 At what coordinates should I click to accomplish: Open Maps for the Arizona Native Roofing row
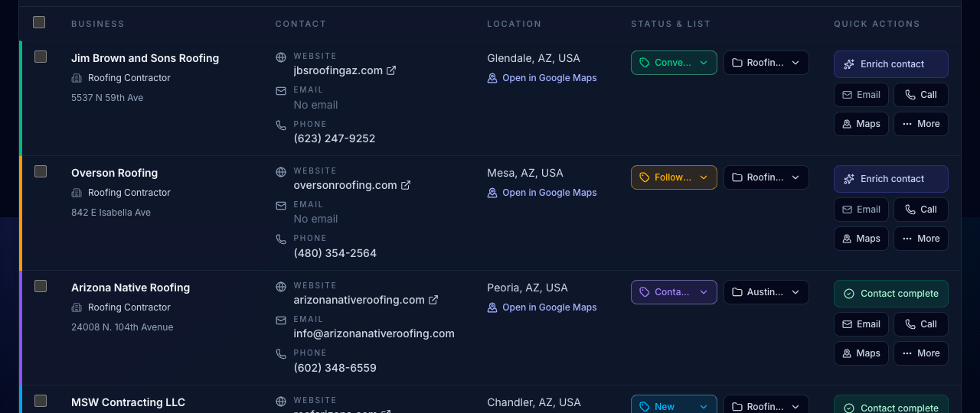(861, 353)
